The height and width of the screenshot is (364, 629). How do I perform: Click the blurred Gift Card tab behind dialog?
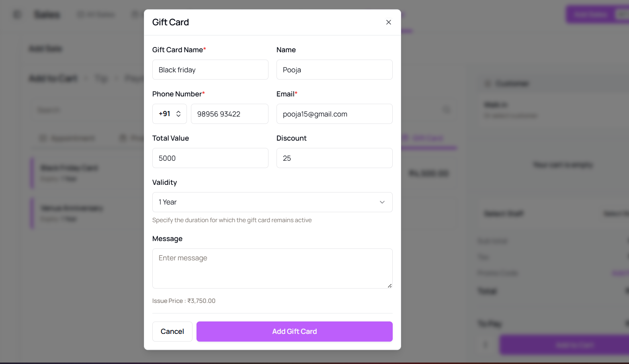(428, 138)
